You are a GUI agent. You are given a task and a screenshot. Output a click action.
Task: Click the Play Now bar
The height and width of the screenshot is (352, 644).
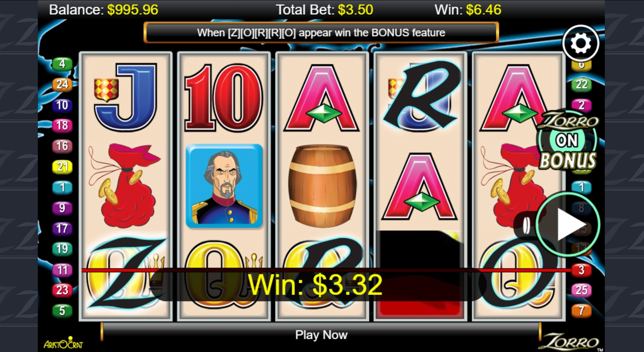[x=321, y=335]
